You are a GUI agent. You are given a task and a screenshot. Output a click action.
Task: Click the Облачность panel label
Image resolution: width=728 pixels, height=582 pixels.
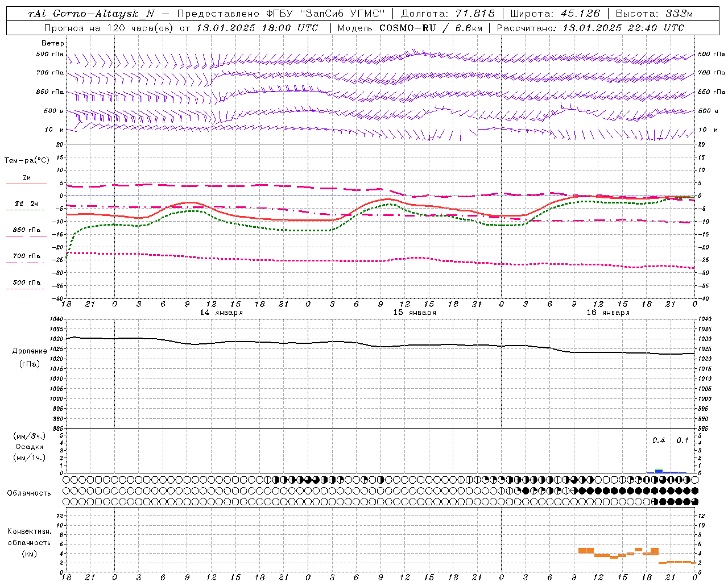coord(29,493)
